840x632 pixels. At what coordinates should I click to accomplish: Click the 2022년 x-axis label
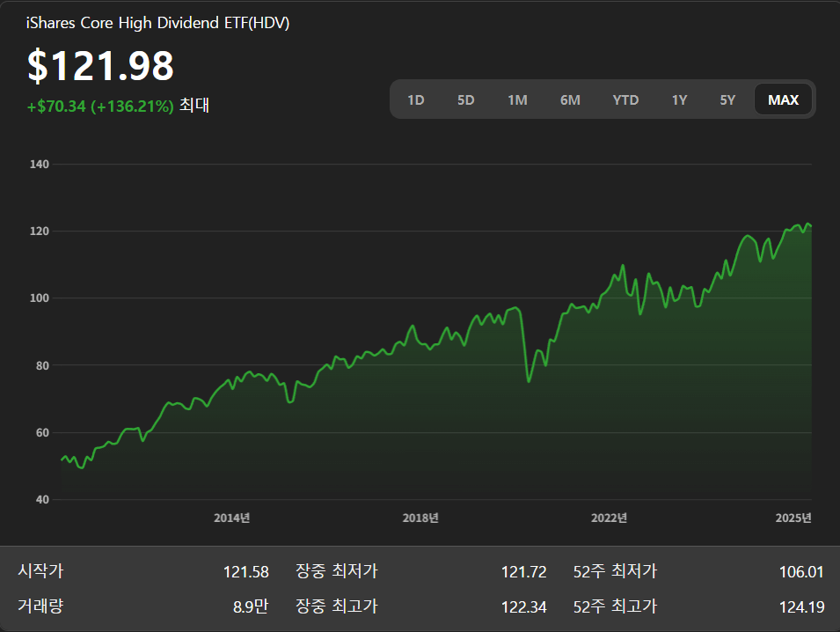(609, 518)
